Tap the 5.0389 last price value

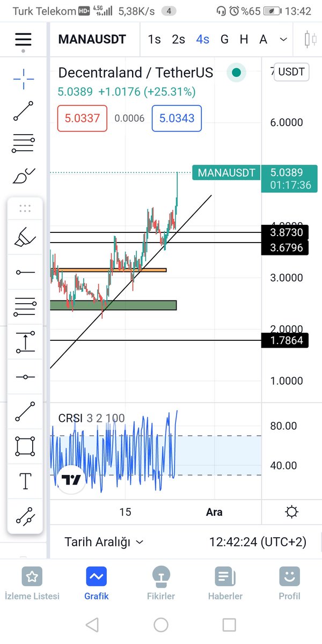75,92
